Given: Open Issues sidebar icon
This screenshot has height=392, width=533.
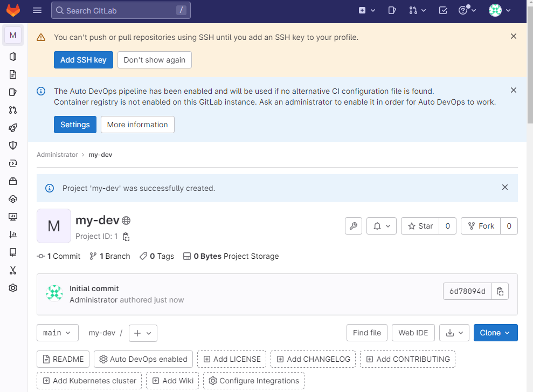Looking at the screenshot, I should (x=13, y=92).
